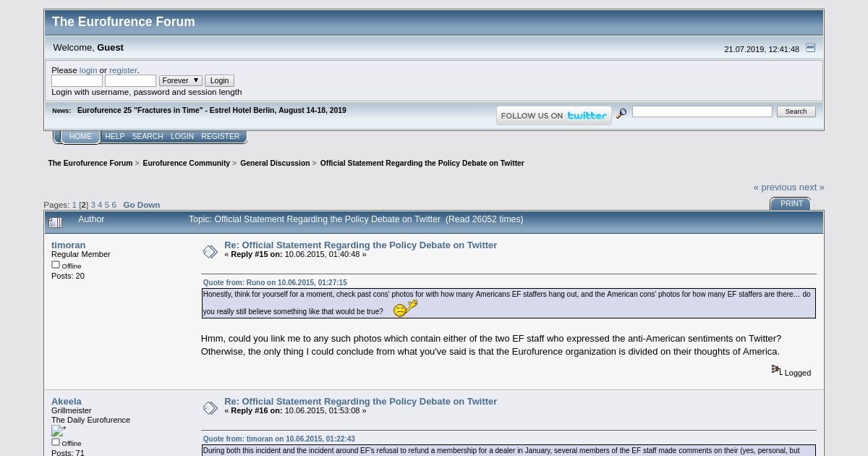Viewport: 868px width, 456px height.
Task: Go to page 3 of the topic
Action: click(93, 205)
